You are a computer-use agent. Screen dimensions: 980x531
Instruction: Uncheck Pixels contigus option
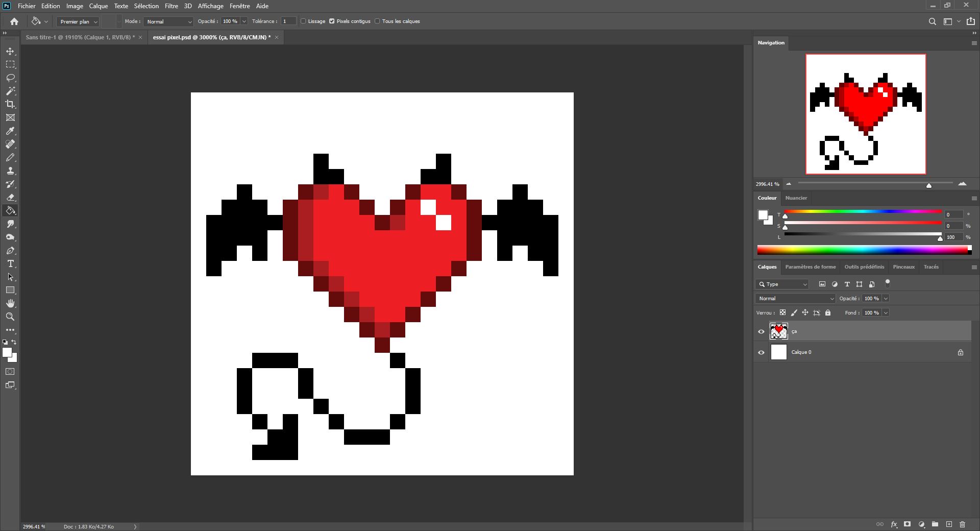[332, 21]
